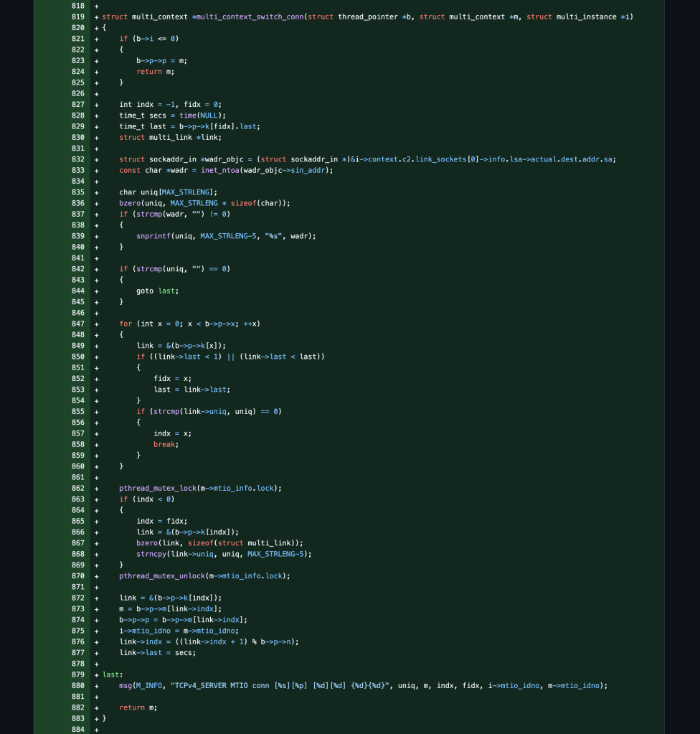Click line number 847 of the for loop
The image size is (700, 734).
coord(77,324)
